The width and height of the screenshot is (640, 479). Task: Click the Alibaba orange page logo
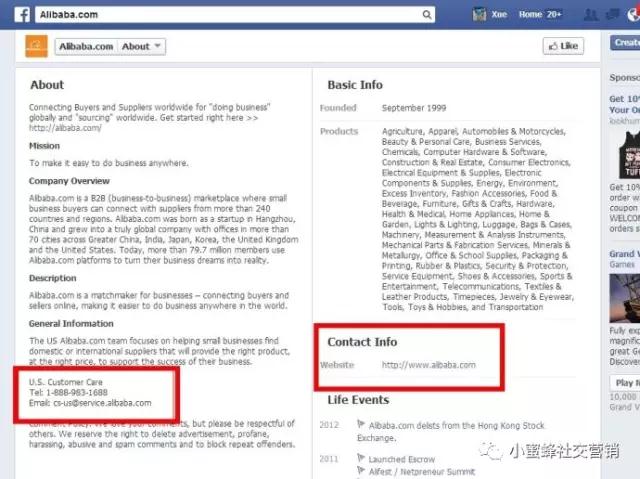pos(35,46)
